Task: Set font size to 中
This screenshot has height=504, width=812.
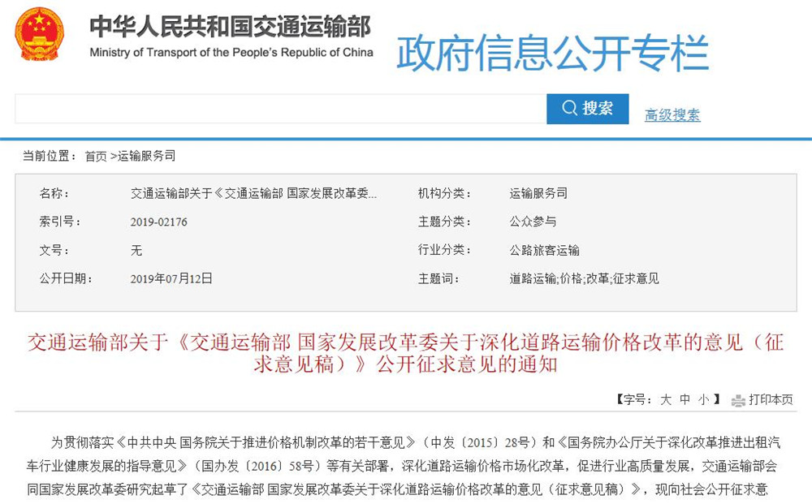Action: pyautogui.click(x=685, y=399)
